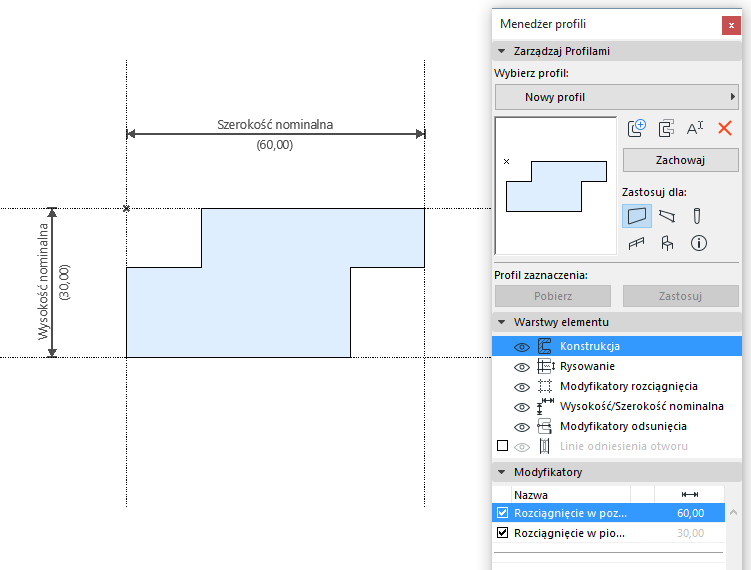
Task: Click the Rysowanie layer type icon
Action: [x=546, y=366]
